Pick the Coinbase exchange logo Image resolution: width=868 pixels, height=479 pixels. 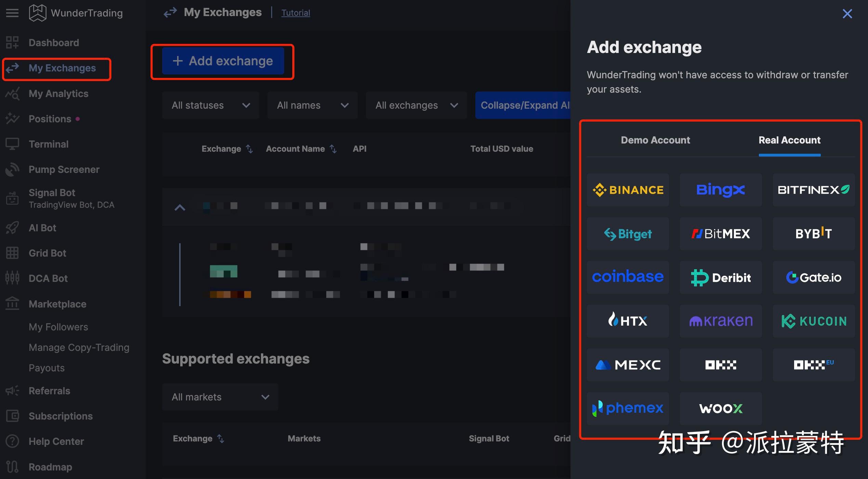(628, 277)
